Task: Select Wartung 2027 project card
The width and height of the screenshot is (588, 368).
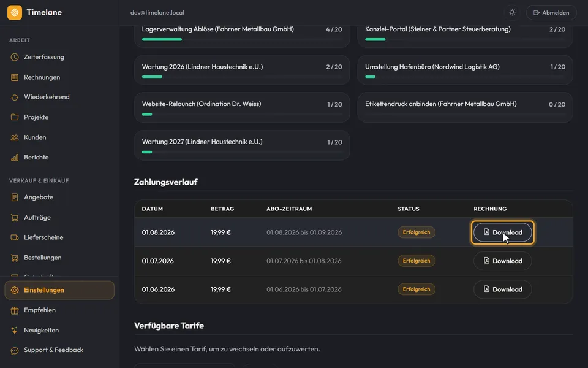Action: tap(242, 145)
